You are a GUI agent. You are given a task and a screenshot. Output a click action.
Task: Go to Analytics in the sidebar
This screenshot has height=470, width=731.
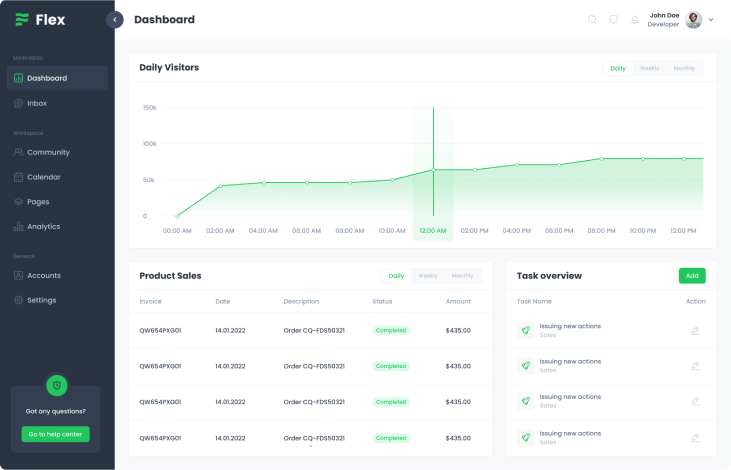(x=43, y=226)
